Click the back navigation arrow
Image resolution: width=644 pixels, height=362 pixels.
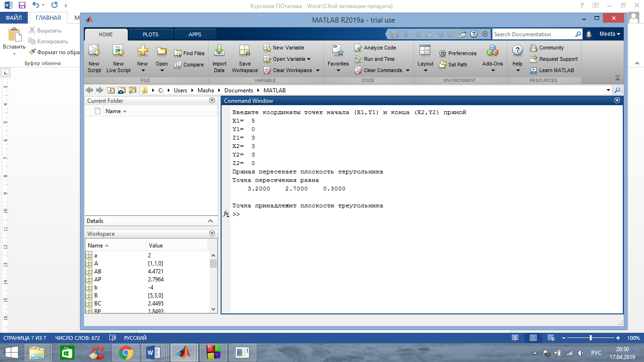89,90
